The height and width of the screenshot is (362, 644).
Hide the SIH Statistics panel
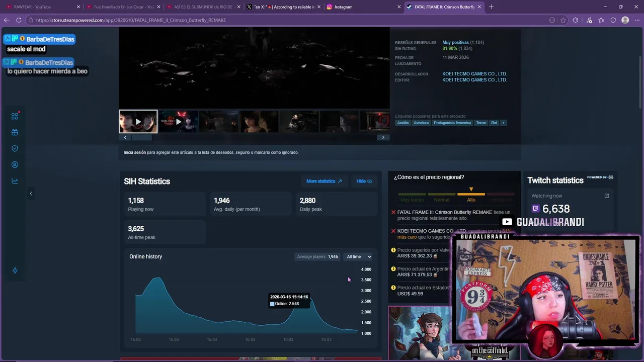click(x=364, y=181)
